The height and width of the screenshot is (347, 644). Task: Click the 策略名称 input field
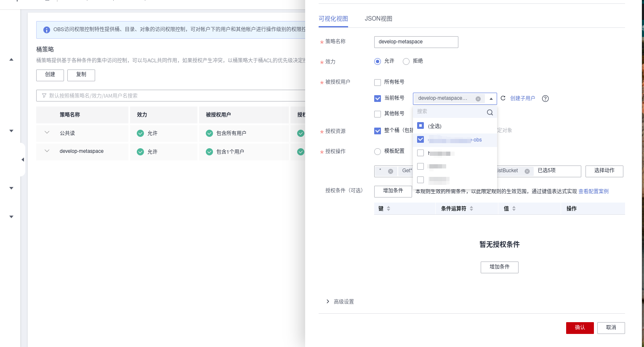coord(416,42)
